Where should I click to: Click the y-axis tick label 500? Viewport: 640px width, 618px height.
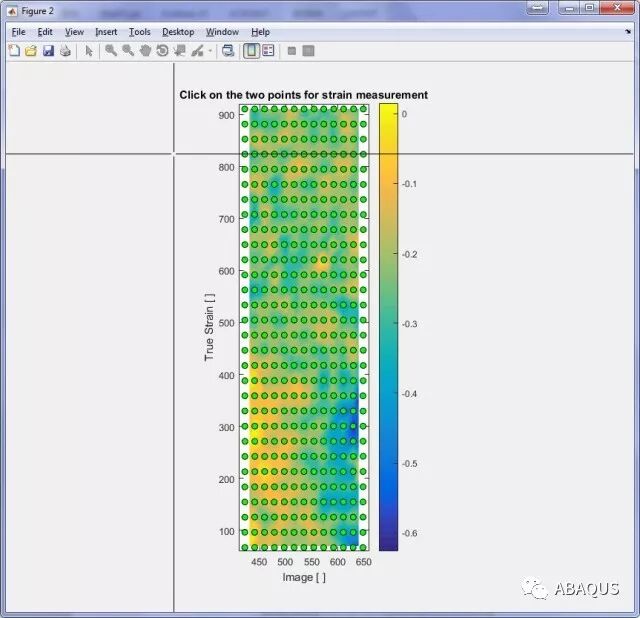(x=227, y=323)
